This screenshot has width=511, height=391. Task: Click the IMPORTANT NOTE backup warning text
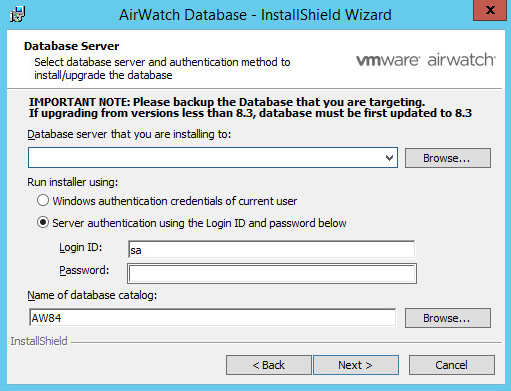tap(250, 107)
